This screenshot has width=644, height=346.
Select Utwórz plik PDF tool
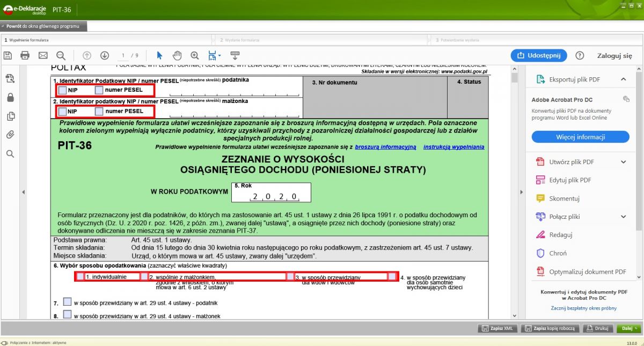click(x=572, y=162)
